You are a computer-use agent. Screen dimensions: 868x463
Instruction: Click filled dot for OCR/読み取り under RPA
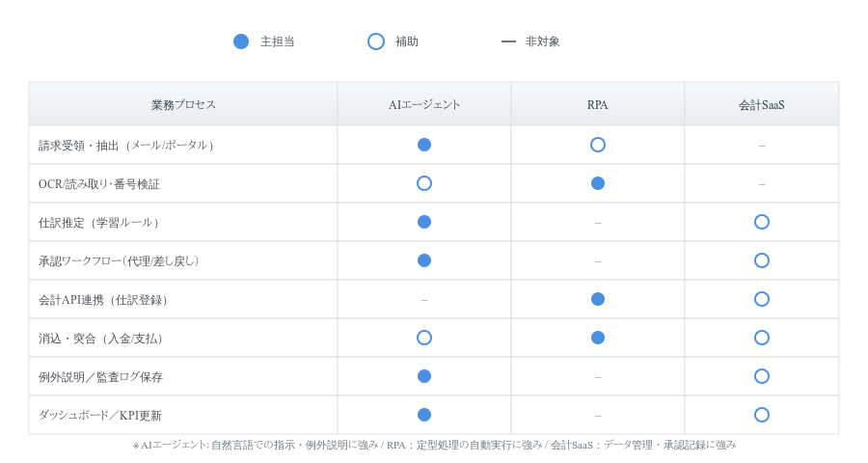pos(598,183)
